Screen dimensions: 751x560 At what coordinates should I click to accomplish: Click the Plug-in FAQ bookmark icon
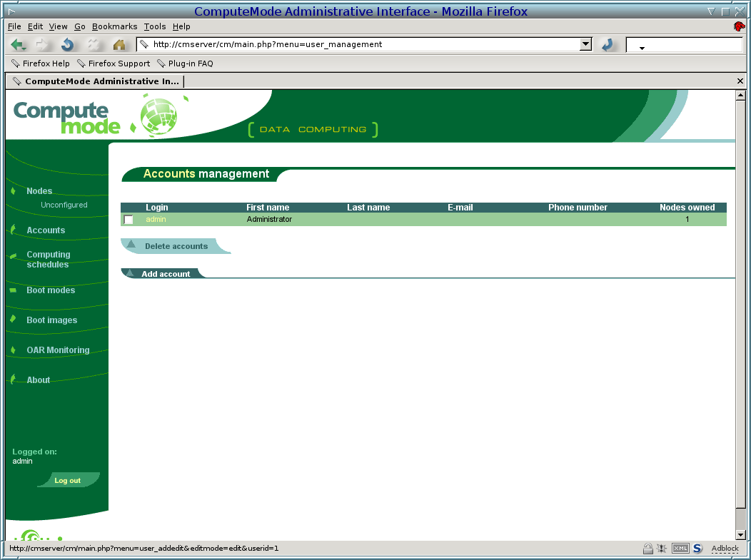[x=161, y=63]
